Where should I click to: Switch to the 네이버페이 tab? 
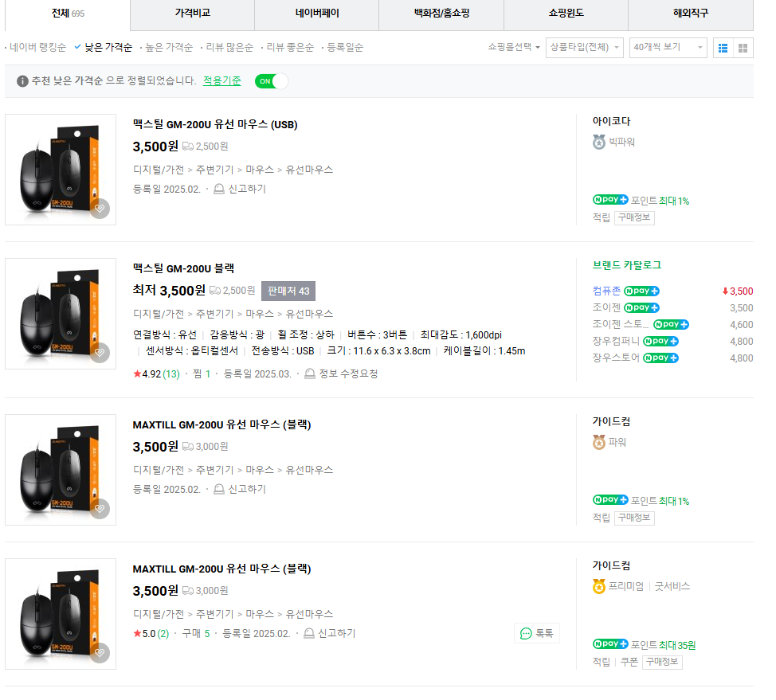[317, 14]
